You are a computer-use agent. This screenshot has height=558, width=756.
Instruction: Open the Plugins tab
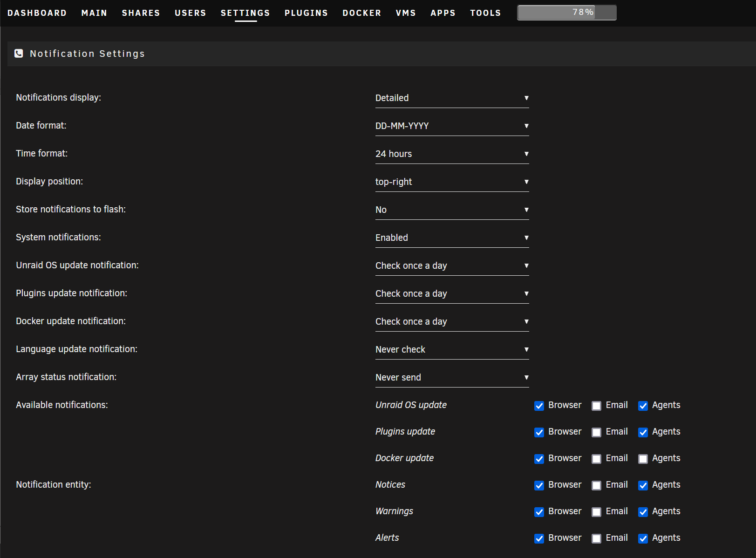[x=306, y=13]
